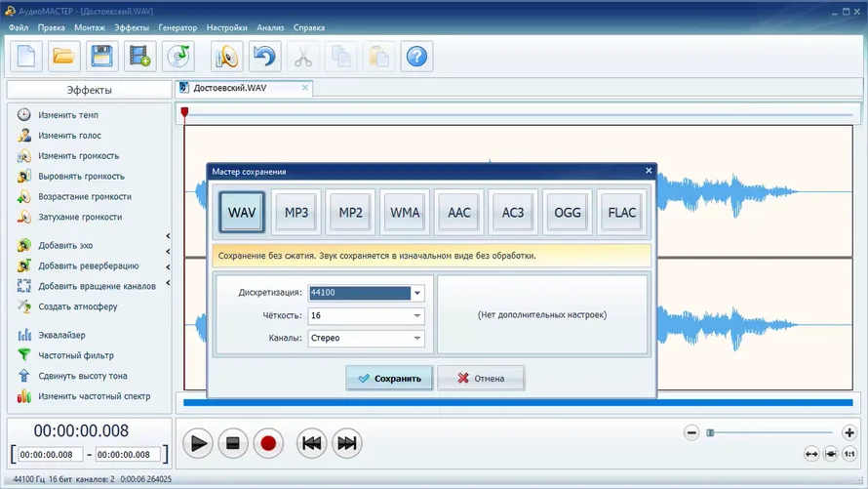Click the Copy toolbar icon
Screen dimensions: 868x489
340,56
